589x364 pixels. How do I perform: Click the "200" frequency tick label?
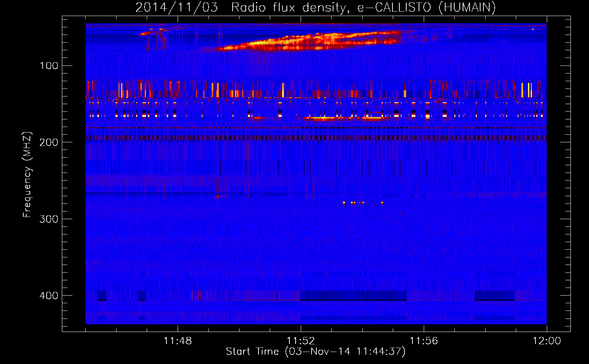coord(49,142)
